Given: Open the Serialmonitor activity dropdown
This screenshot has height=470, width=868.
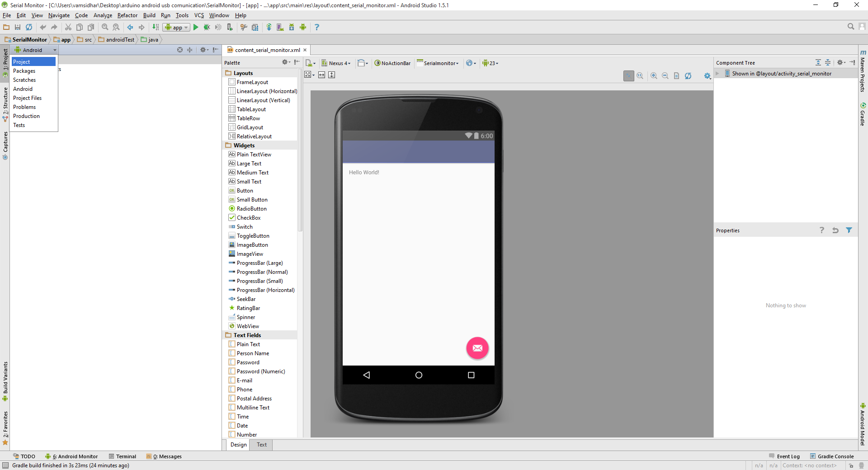Looking at the screenshot, I should [438, 63].
